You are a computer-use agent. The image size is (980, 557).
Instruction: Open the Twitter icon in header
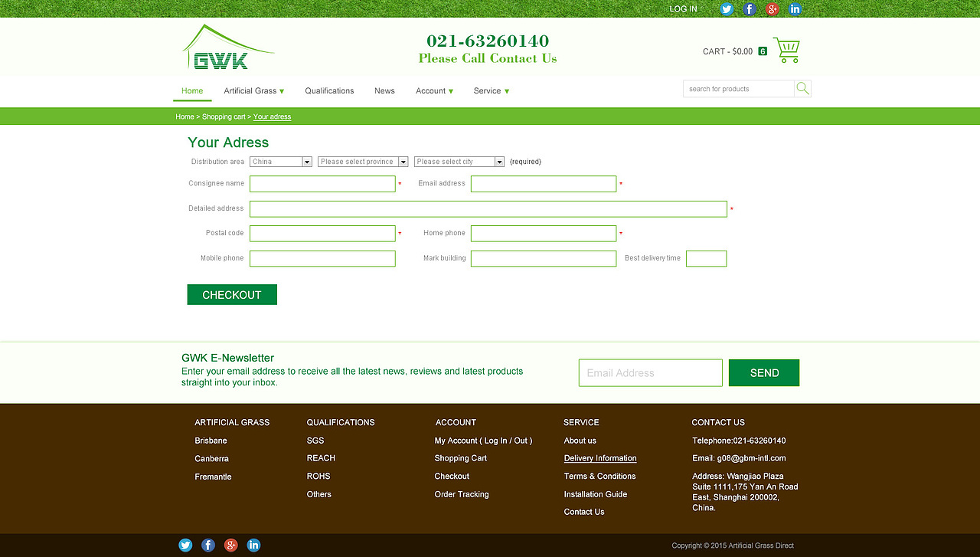point(727,9)
